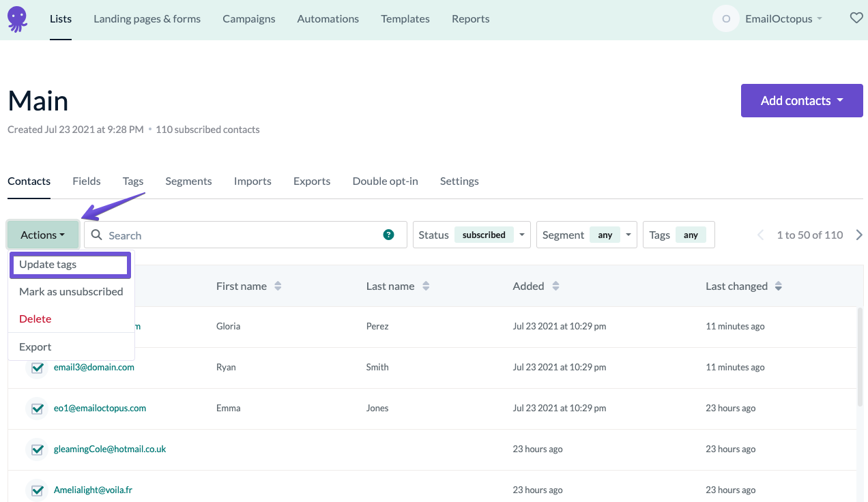Click into the contacts Search field
This screenshot has width=868, height=502.
click(x=245, y=235)
